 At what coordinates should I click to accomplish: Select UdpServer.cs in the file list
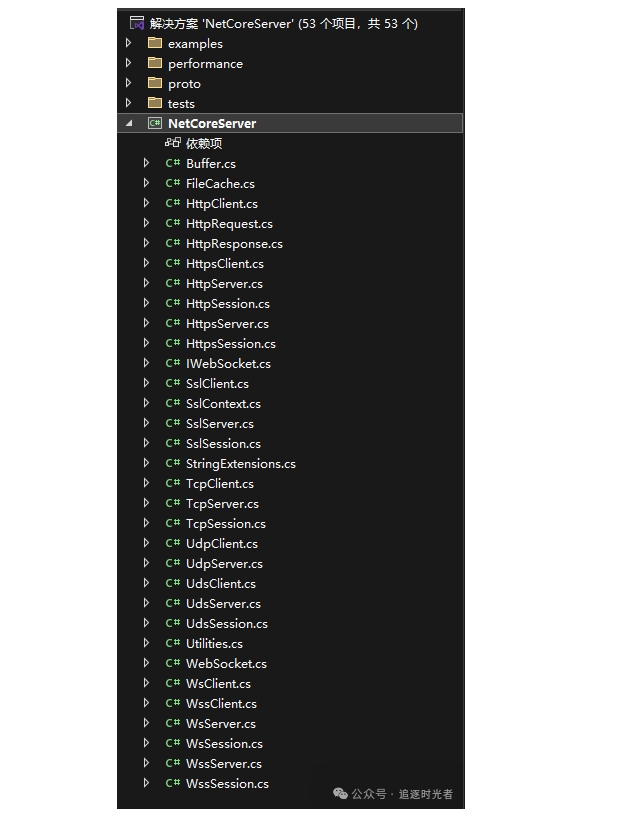click(224, 563)
